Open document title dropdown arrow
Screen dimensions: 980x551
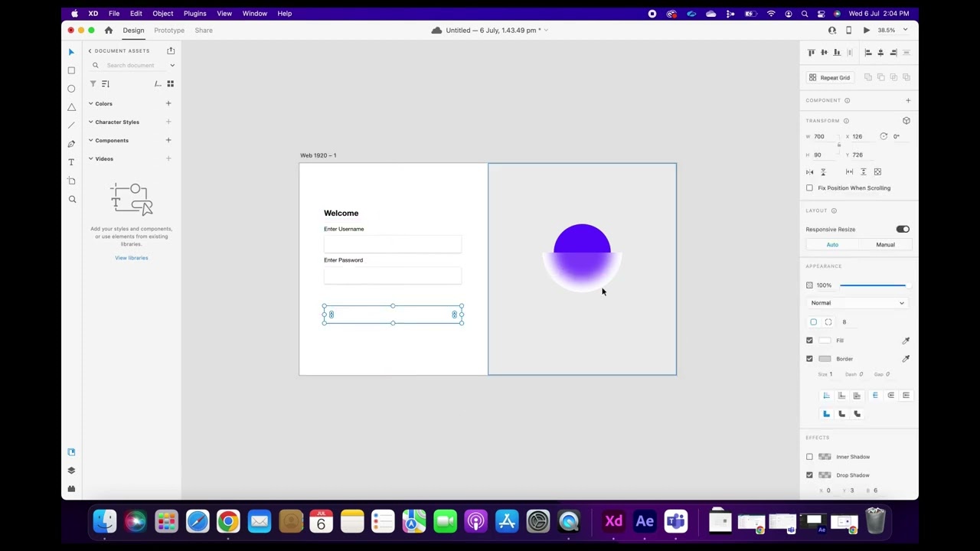[546, 31]
